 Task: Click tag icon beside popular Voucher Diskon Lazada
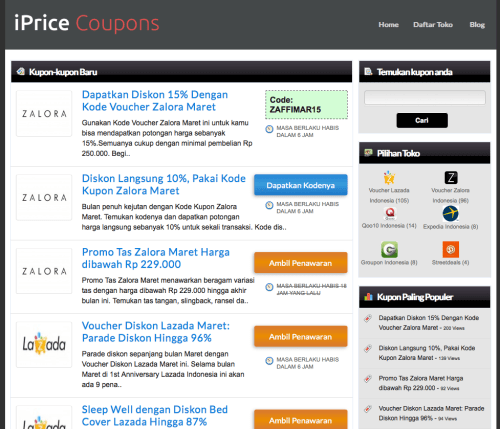(368, 408)
